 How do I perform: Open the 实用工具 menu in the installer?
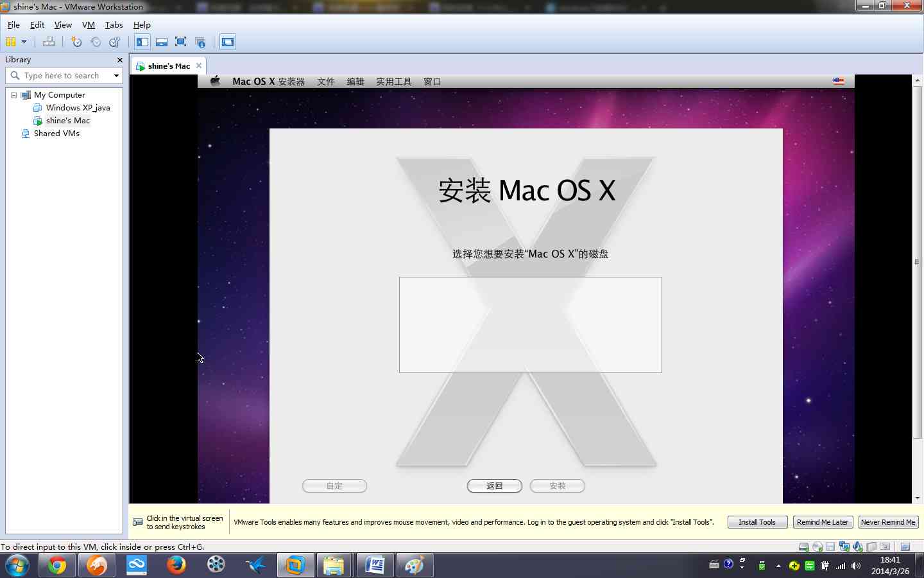394,82
